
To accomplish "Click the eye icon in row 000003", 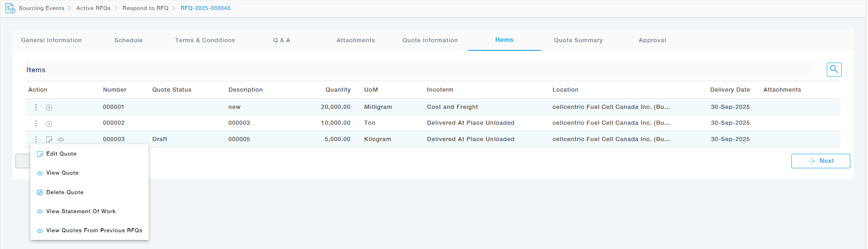I will [x=61, y=140].
